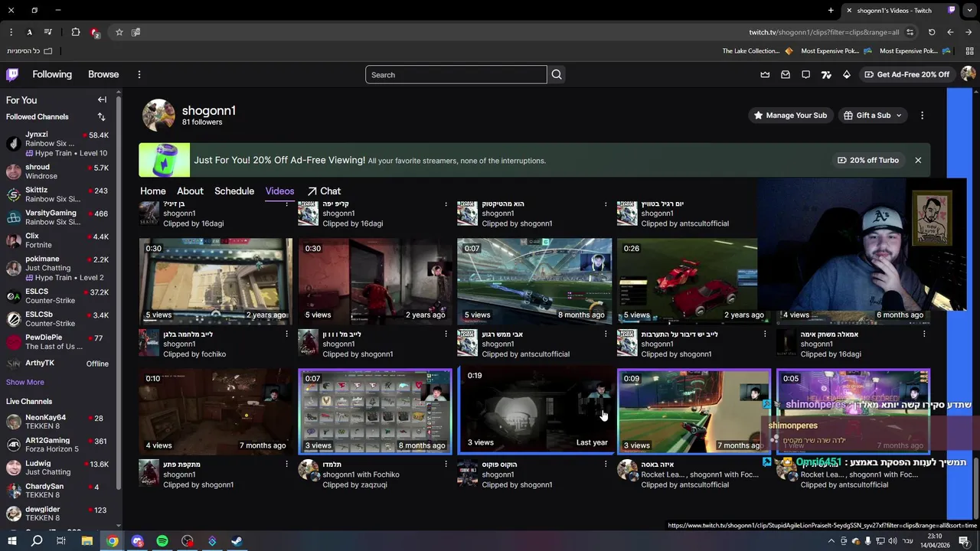Viewport: 980px width, 551px height.
Task: Show hidden system tray icons
Action: [x=831, y=541]
